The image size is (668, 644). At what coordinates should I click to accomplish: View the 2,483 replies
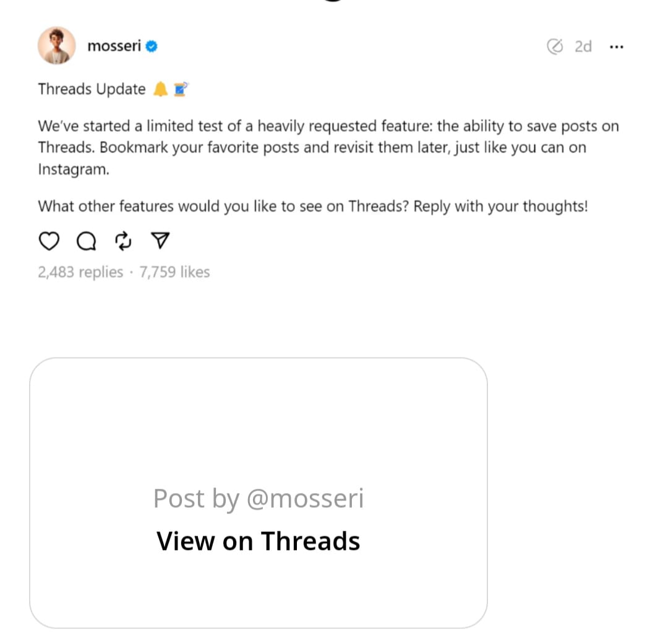tap(80, 272)
